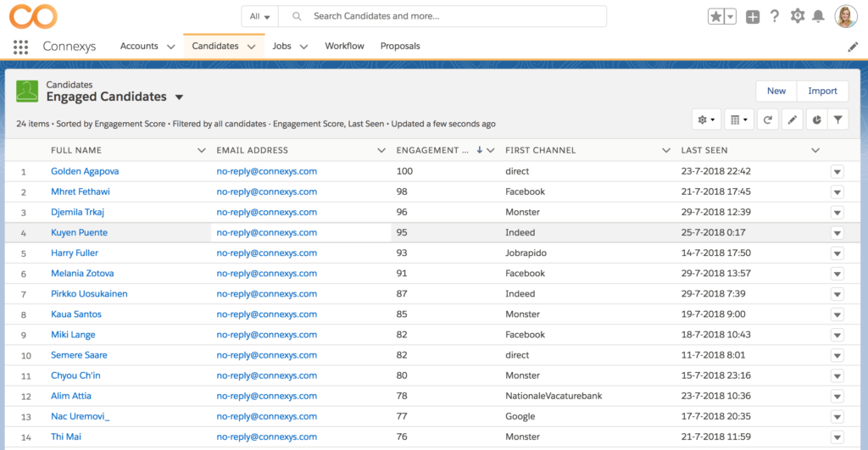Select the NationaleVacaturebank channel cell

554,396
